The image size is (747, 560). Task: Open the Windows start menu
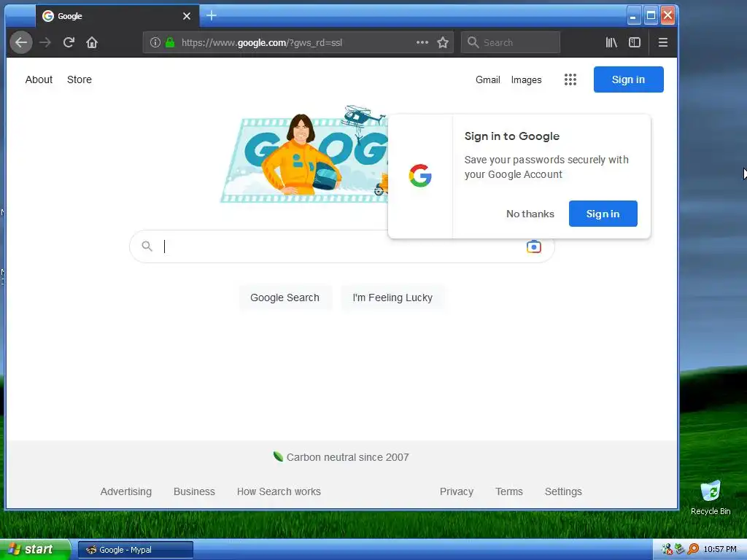point(34,550)
